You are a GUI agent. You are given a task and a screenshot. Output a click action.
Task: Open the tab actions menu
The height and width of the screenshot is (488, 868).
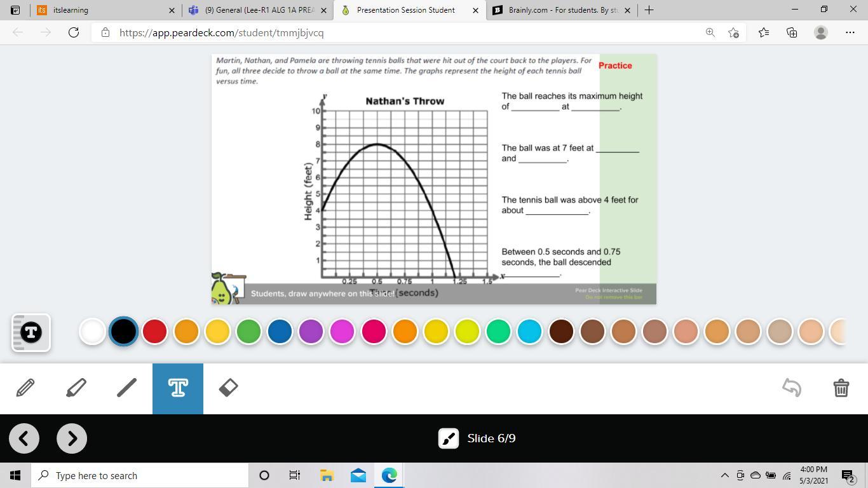pyautogui.click(x=15, y=10)
